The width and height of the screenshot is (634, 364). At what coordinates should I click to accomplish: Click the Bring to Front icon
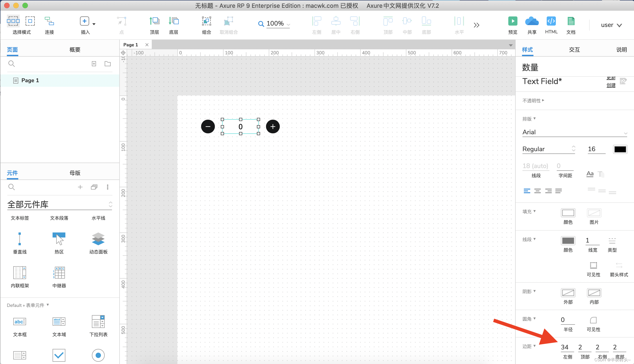154,21
